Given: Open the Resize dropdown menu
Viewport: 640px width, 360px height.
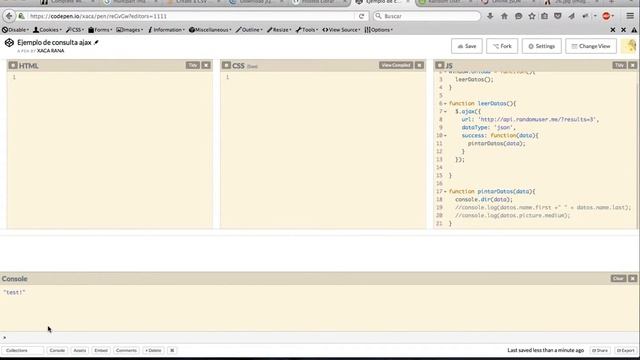Looking at the screenshot, I should (279, 30).
